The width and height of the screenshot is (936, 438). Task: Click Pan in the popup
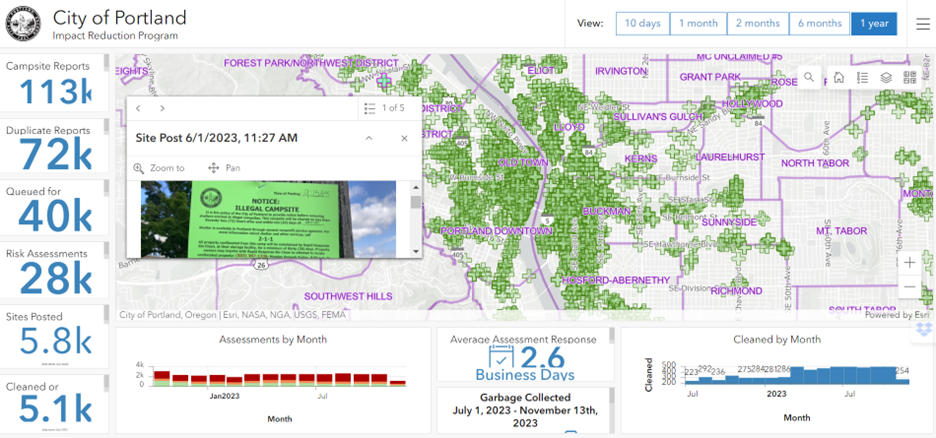pos(224,168)
